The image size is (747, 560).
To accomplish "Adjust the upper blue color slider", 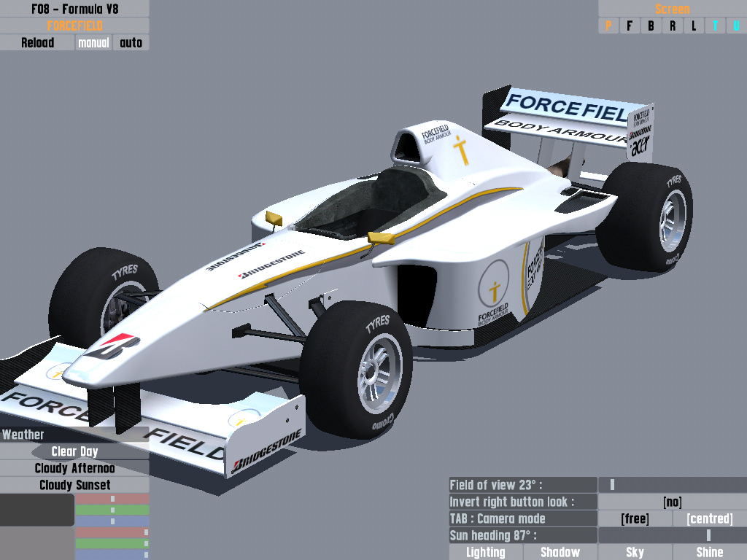I will pyautogui.click(x=112, y=521).
